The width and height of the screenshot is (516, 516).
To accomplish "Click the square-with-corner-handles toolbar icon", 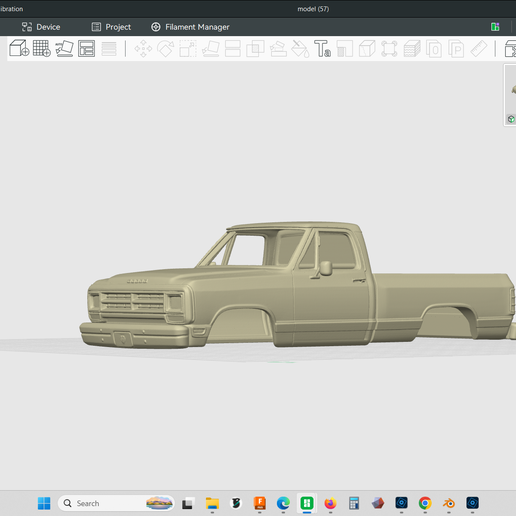I will coord(389,49).
